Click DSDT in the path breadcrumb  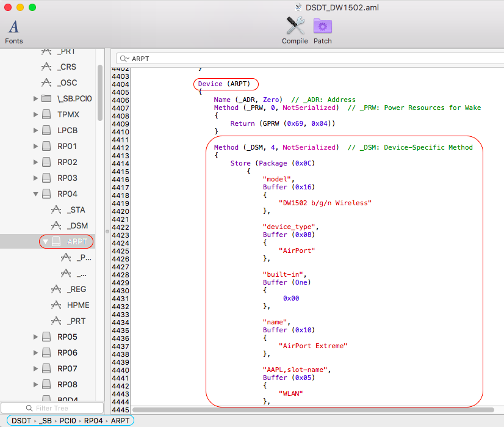pyautogui.click(x=21, y=420)
